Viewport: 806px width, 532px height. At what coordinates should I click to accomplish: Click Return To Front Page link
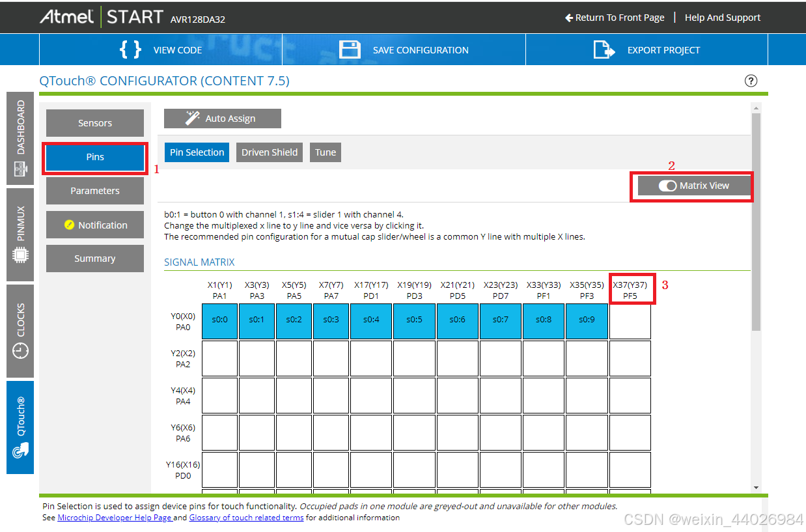pyautogui.click(x=615, y=18)
